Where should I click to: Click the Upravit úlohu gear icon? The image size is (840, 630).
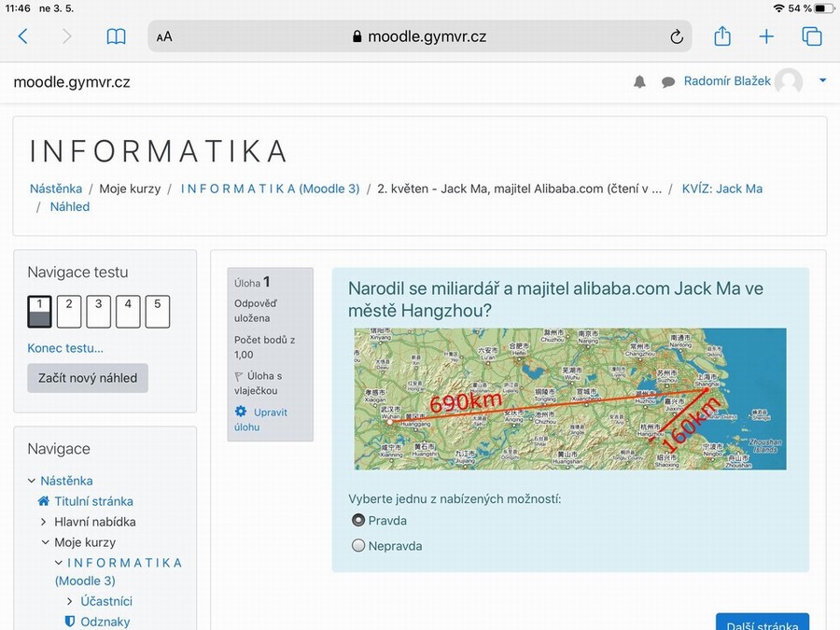(x=241, y=412)
